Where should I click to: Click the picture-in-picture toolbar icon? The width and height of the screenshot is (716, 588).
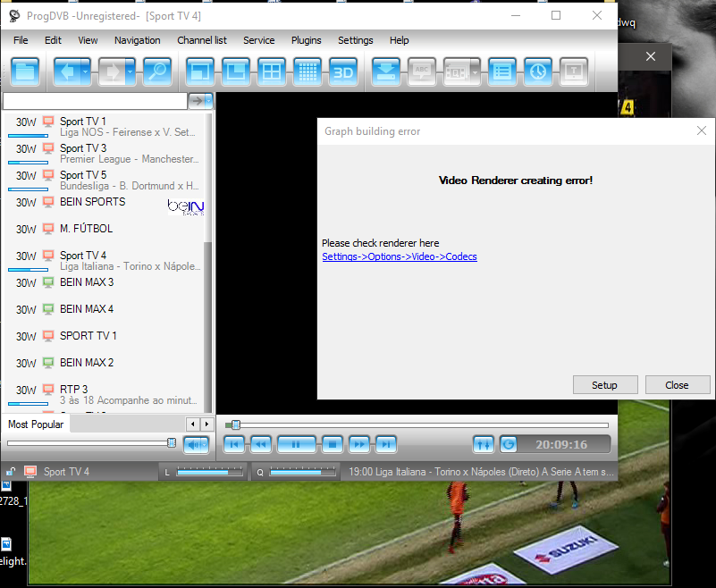pyautogui.click(x=236, y=71)
